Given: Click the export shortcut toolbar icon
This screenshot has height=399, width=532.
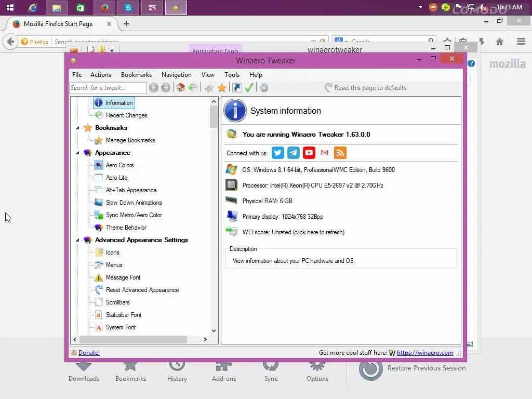Looking at the screenshot, I should click(x=237, y=88).
